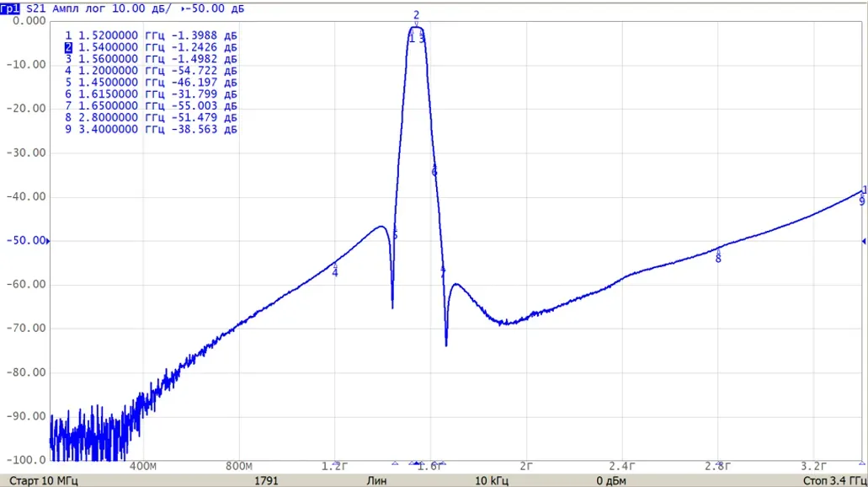Select marker 7 row at 1.6500000 ГГц

151,106
